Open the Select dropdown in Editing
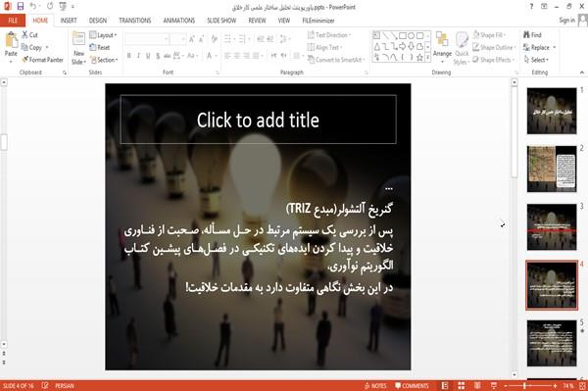Image resolution: width=588 pixels, height=391 pixels. (x=536, y=60)
